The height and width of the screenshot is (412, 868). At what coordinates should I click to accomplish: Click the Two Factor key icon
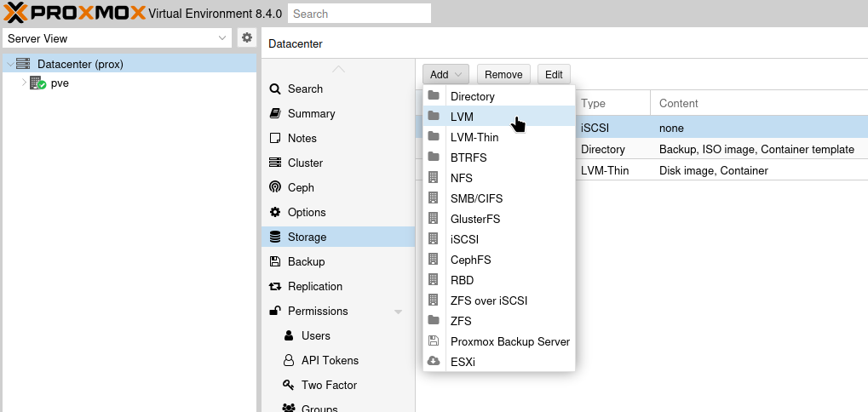pos(289,385)
